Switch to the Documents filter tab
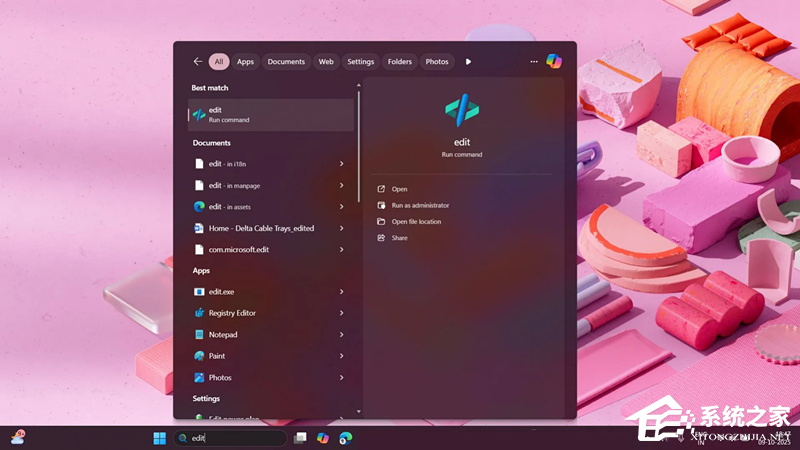800x450 pixels. tap(286, 61)
